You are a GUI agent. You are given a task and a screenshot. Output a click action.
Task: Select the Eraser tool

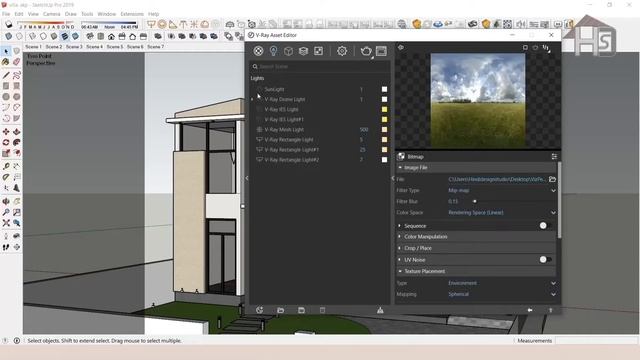[16, 62]
